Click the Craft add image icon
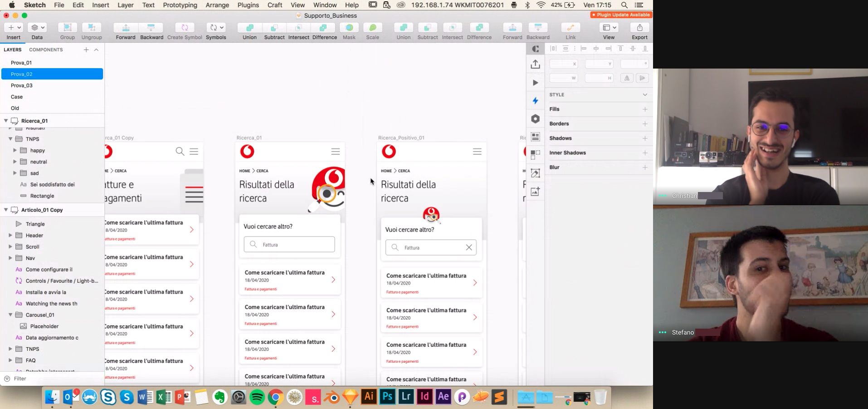This screenshot has height=409, width=868. coord(535,191)
